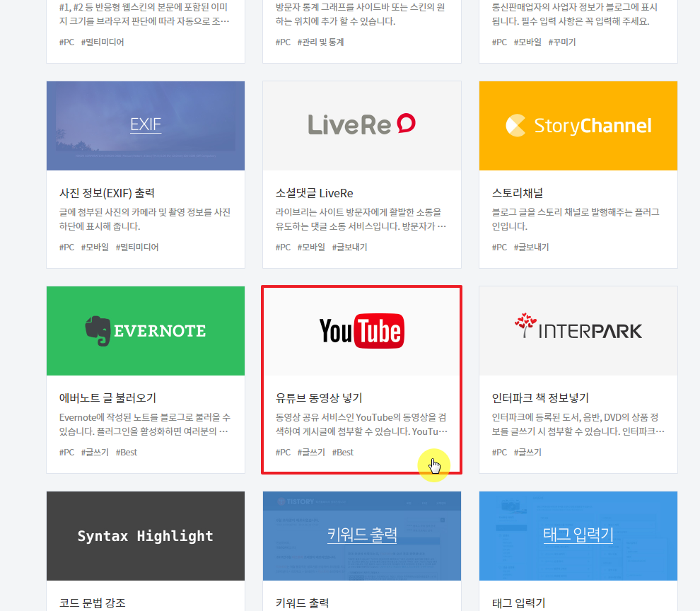Open 사진 정보(EXIF) 출력 plugin title
The width and height of the screenshot is (700, 611).
pos(107,193)
